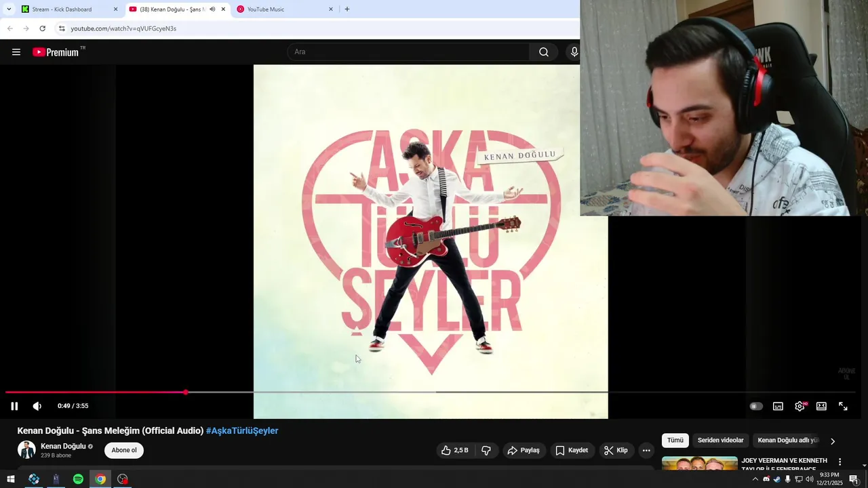Open the #AşkaTürlüŞeyler hashtag link
The height and width of the screenshot is (488, 868).
[242, 430]
